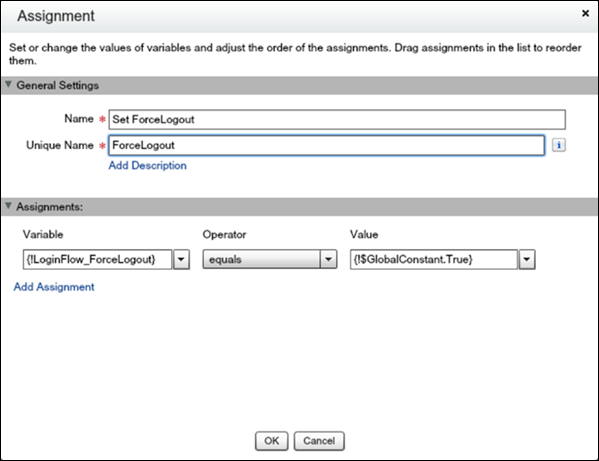Click the Unique Name input field

coord(327,145)
